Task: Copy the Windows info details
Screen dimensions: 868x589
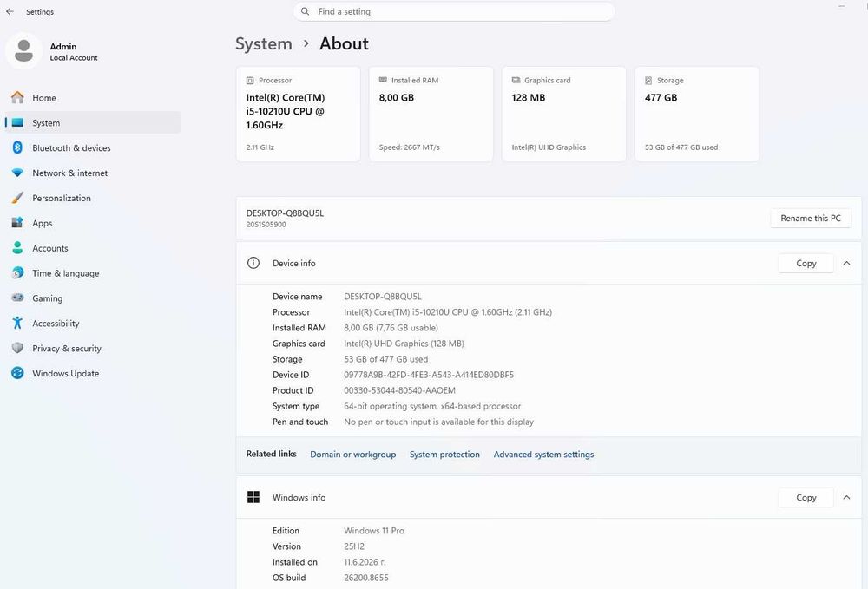Action: click(806, 497)
